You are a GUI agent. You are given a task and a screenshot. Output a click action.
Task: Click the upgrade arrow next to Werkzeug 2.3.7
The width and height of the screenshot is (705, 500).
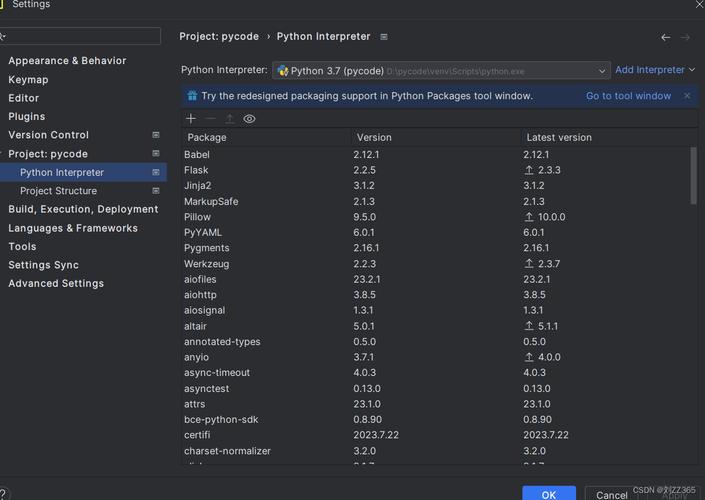[529, 263]
